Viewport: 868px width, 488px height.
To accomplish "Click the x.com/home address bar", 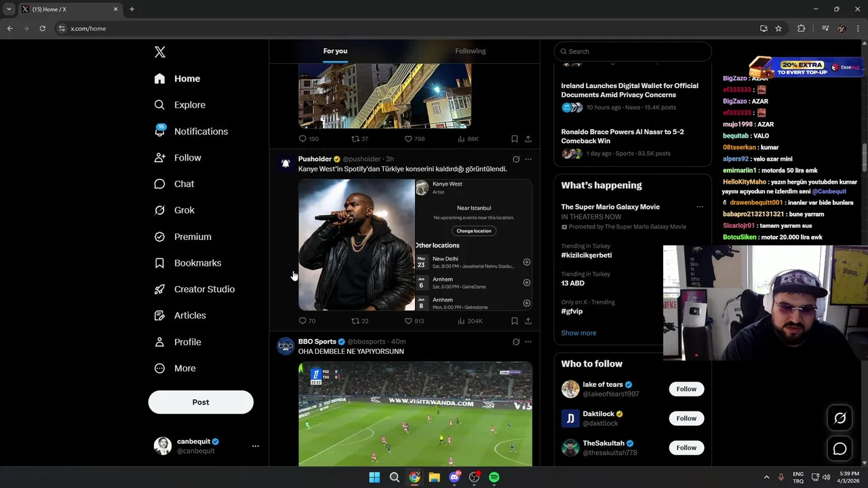I will (x=407, y=28).
